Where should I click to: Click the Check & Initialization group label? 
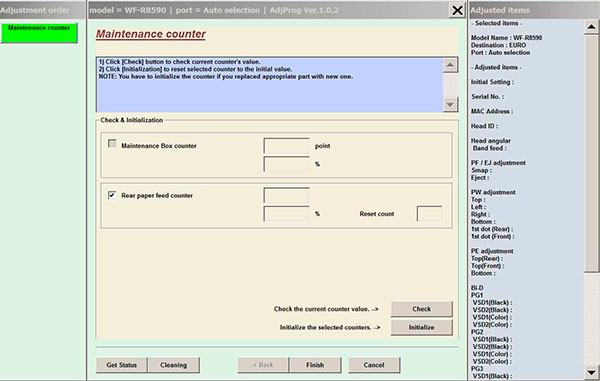point(132,120)
